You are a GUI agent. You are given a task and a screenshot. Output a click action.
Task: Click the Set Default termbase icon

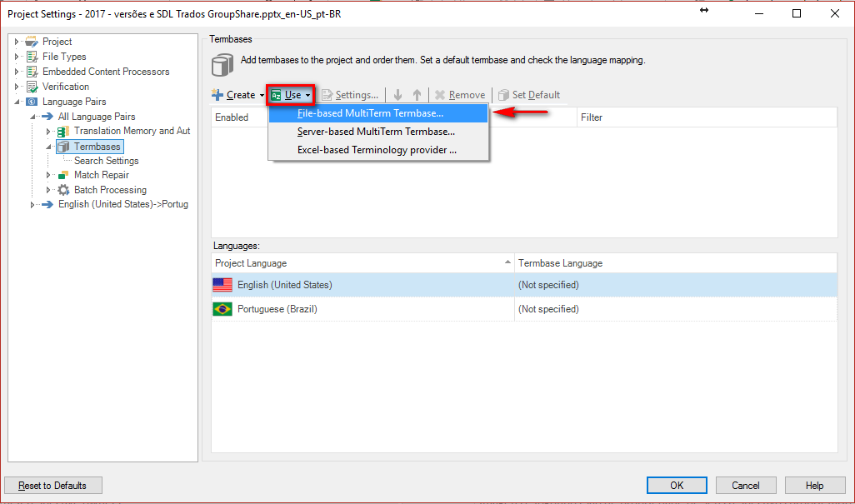tap(503, 95)
